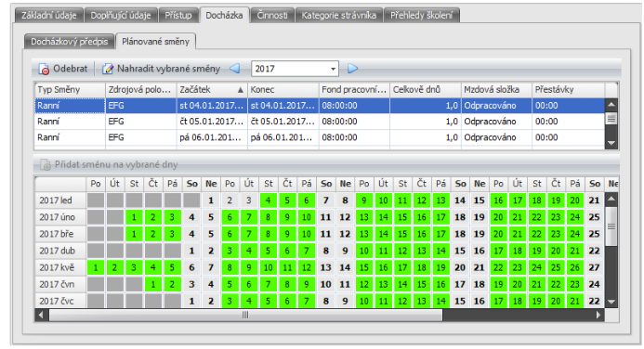Select the Kategorie strávníka tab
The width and height of the screenshot is (644, 349).
pyautogui.click(x=339, y=15)
